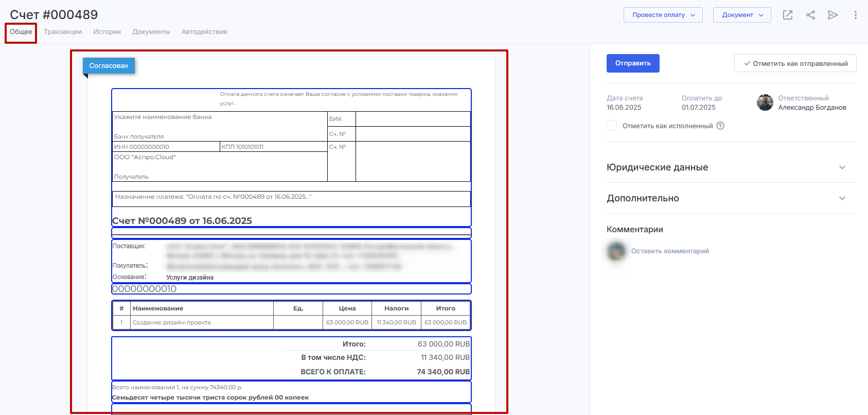The height and width of the screenshot is (415, 868).
Task: Click the share icon in header
Action: [x=810, y=15]
